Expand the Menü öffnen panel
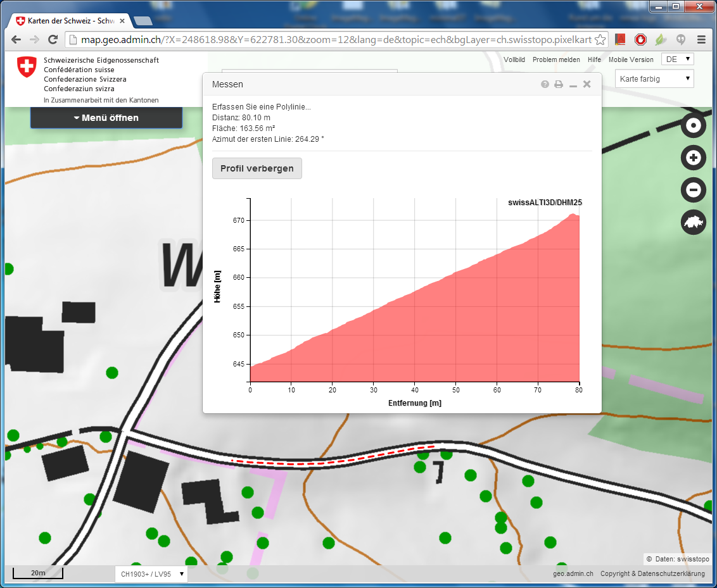717x588 pixels. click(106, 118)
